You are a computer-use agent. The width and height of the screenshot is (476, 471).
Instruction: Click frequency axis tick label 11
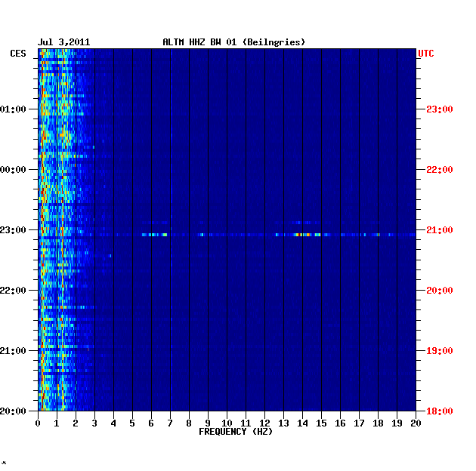click(246, 423)
